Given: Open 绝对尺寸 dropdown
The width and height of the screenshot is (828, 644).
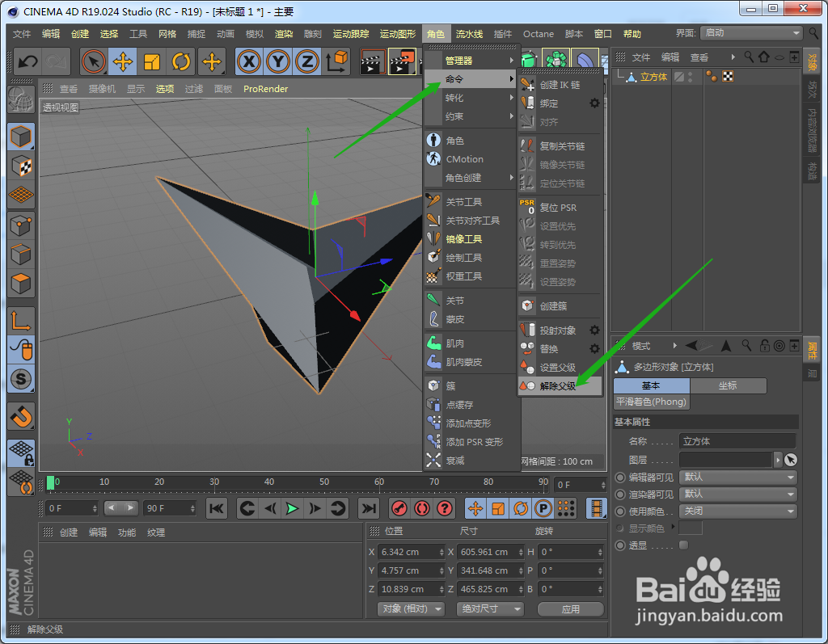Looking at the screenshot, I should (490, 609).
